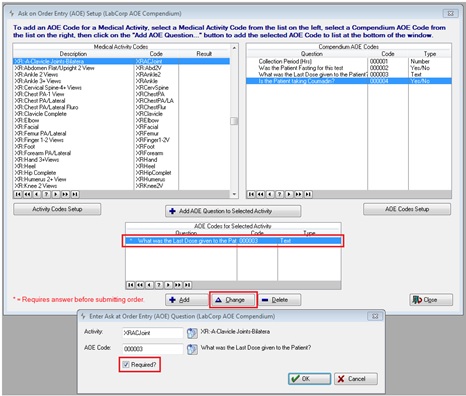Select the XR:Femur PA/Lateral row
Image resolution: width=466 pixels, height=396 pixels.
tap(121, 133)
